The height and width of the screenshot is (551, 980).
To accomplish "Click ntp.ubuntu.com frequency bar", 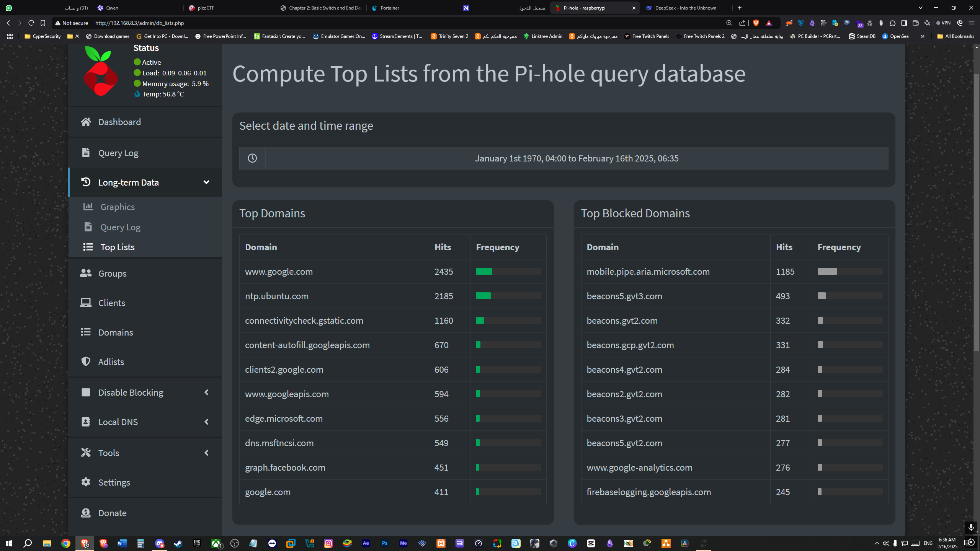I will 508,296.
